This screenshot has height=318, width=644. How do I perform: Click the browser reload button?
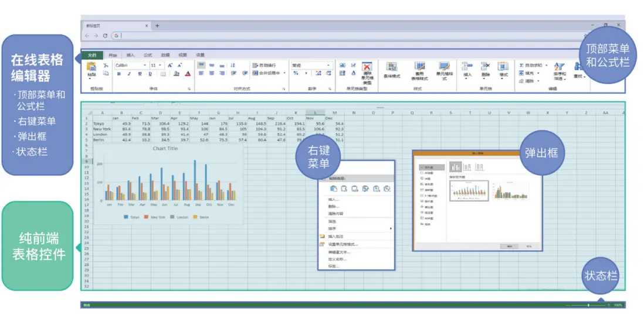click(105, 36)
